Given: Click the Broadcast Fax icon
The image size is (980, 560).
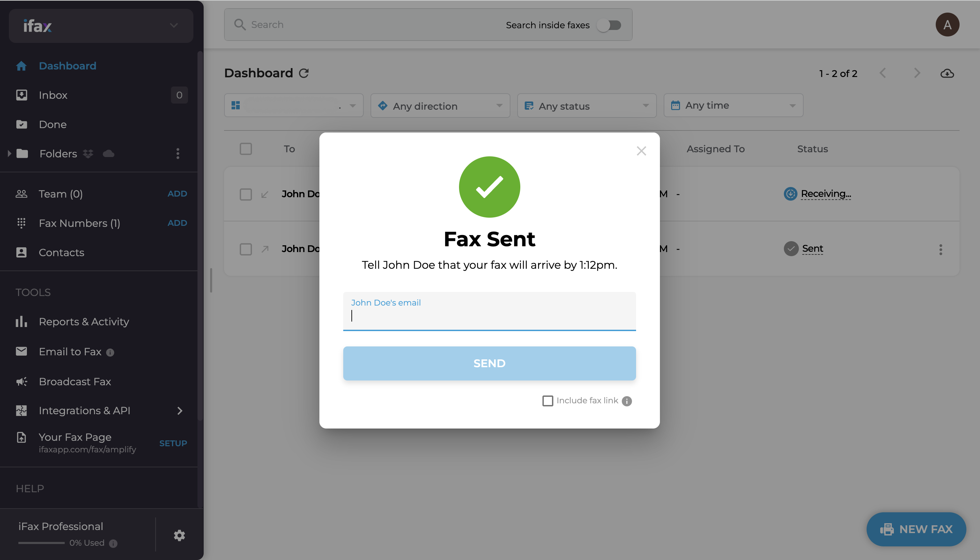Looking at the screenshot, I should tap(21, 381).
